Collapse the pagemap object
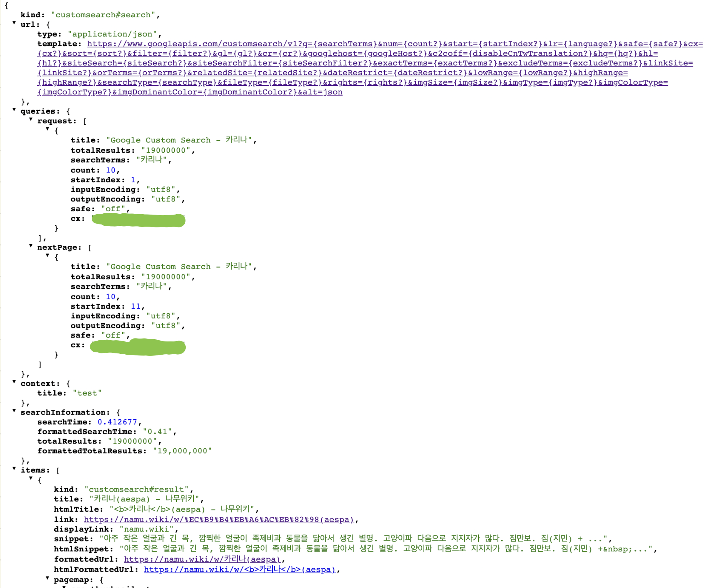 coord(47,578)
